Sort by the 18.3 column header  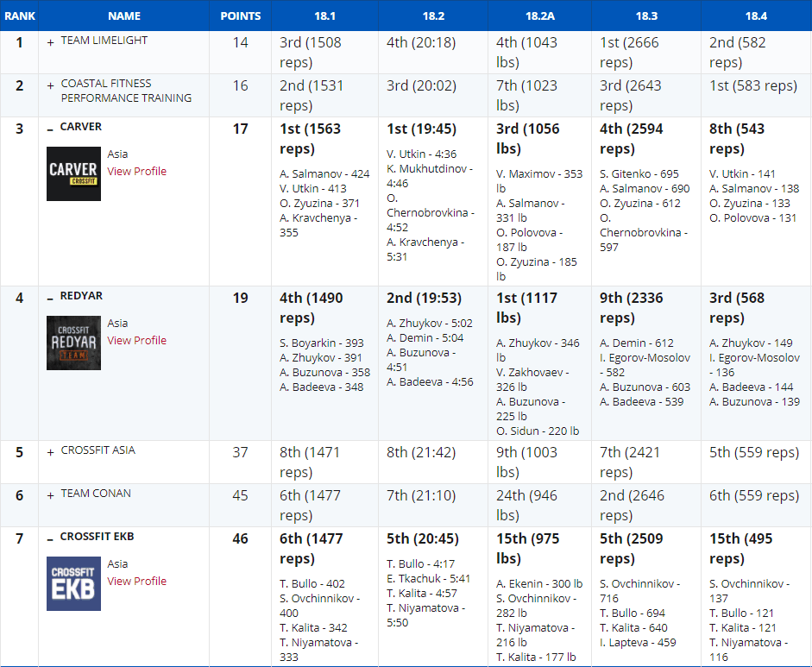coord(646,16)
